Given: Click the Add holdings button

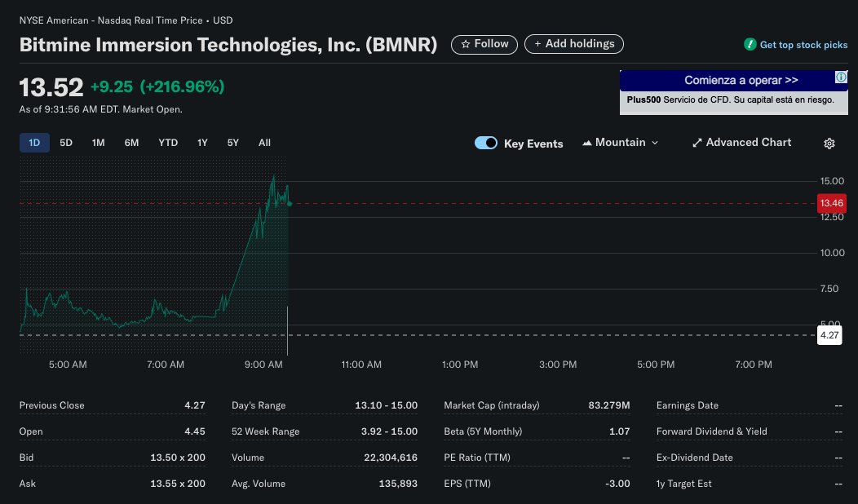Looking at the screenshot, I should coord(574,44).
